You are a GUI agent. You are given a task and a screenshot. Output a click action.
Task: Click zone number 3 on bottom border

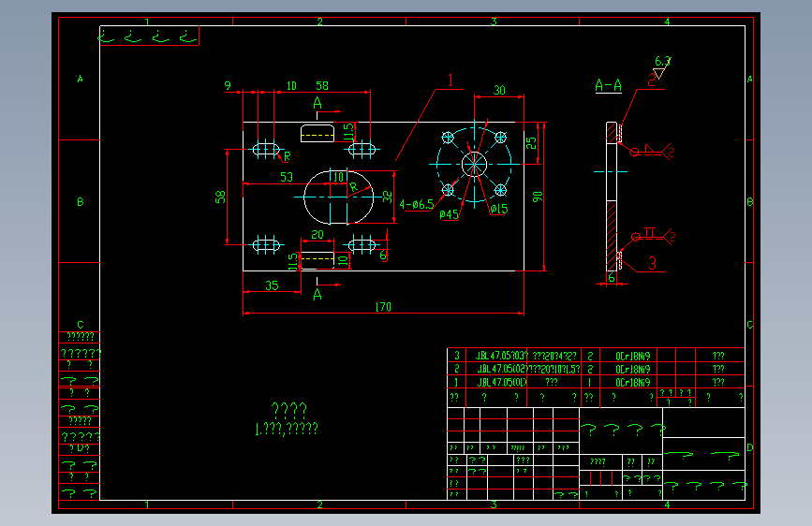tap(493, 504)
